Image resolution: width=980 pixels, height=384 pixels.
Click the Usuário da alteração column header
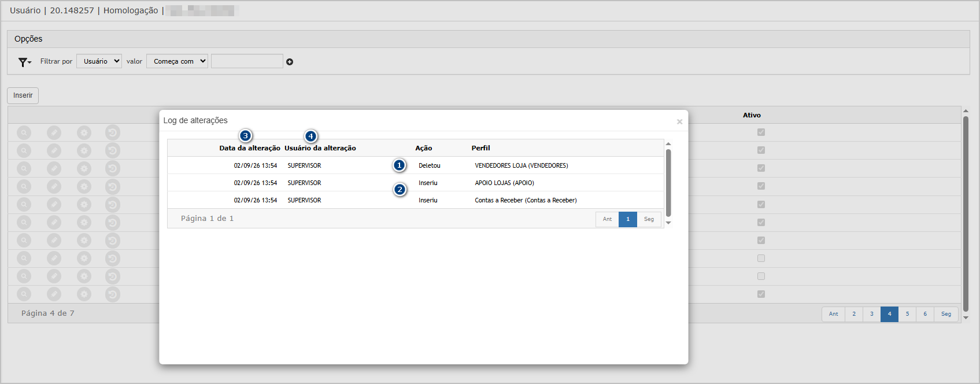click(x=320, y=148)
